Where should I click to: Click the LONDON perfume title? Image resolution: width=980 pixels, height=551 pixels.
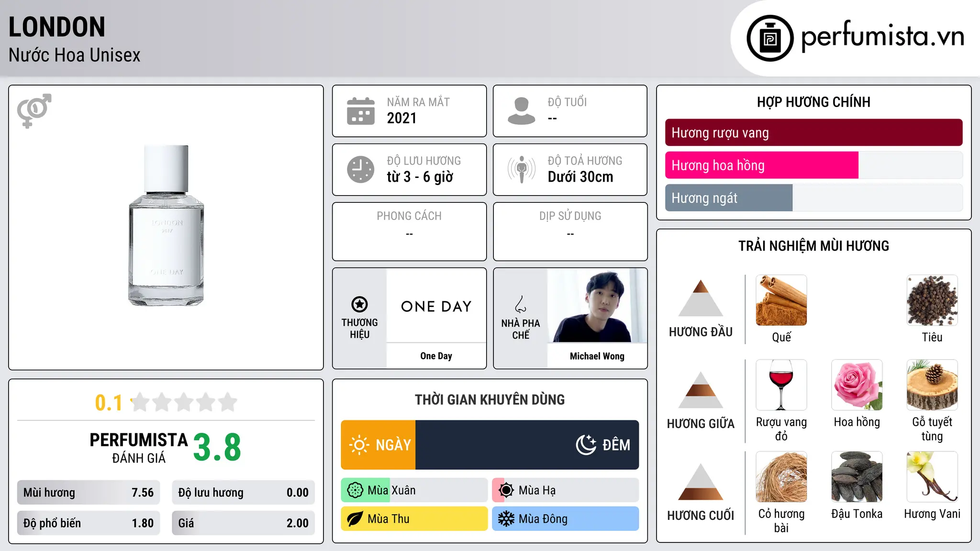57,27
